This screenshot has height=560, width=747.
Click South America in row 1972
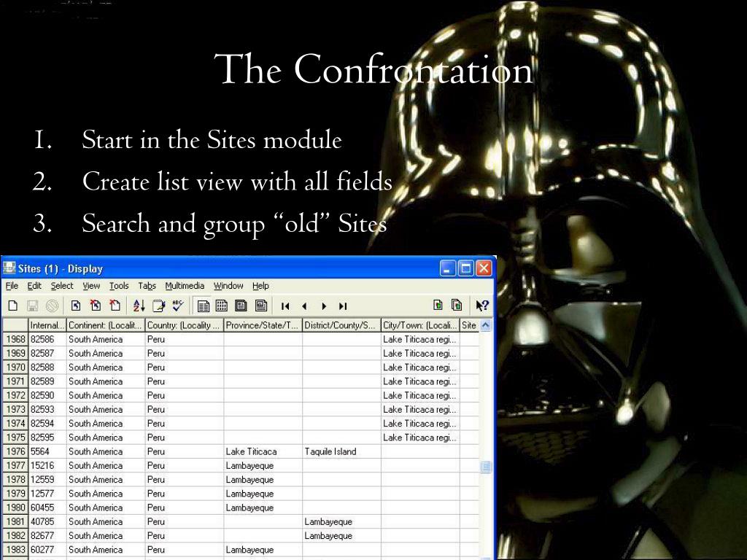coord(105,396)
